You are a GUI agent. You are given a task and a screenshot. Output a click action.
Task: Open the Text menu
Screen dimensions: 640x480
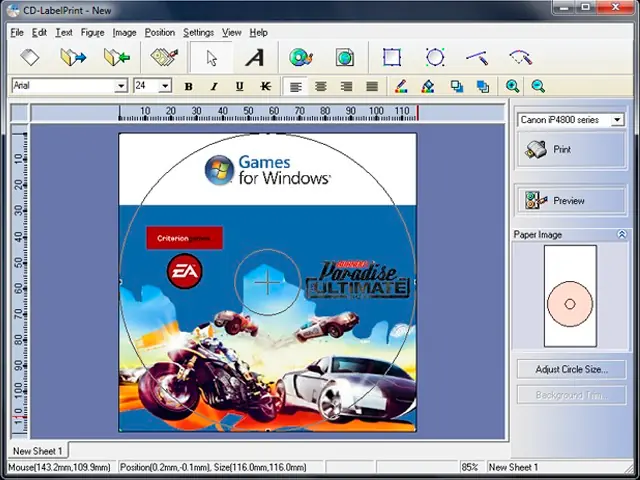[64, 32]
